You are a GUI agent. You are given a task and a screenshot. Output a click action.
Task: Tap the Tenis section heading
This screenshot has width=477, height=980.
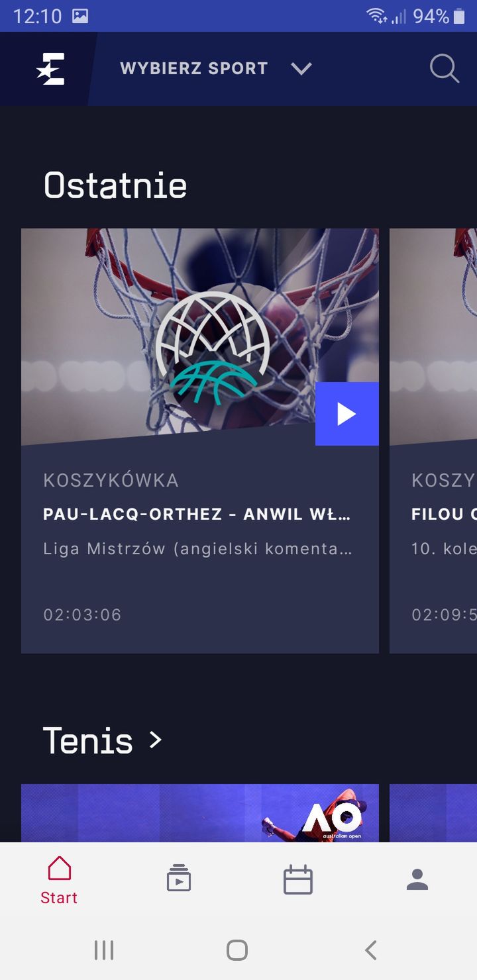tap(88, 740)
